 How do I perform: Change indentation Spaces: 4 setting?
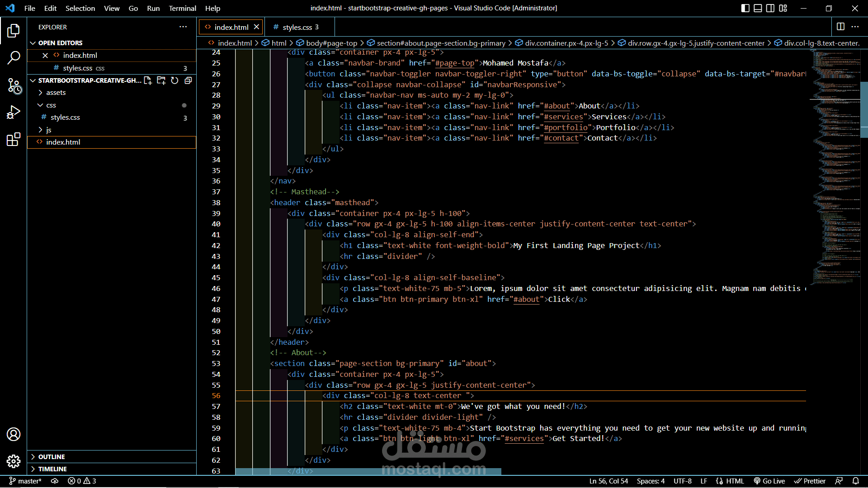pyautogui.click(x=651, y=481)
